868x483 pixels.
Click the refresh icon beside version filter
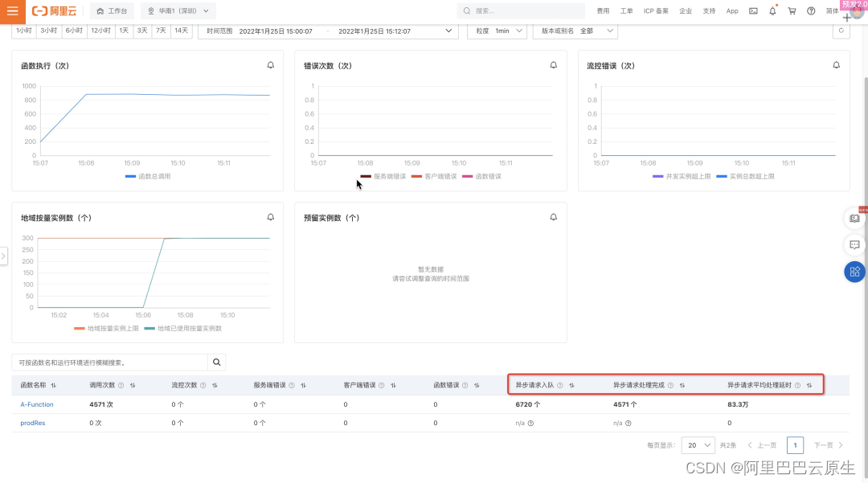[x=841, y=31]
